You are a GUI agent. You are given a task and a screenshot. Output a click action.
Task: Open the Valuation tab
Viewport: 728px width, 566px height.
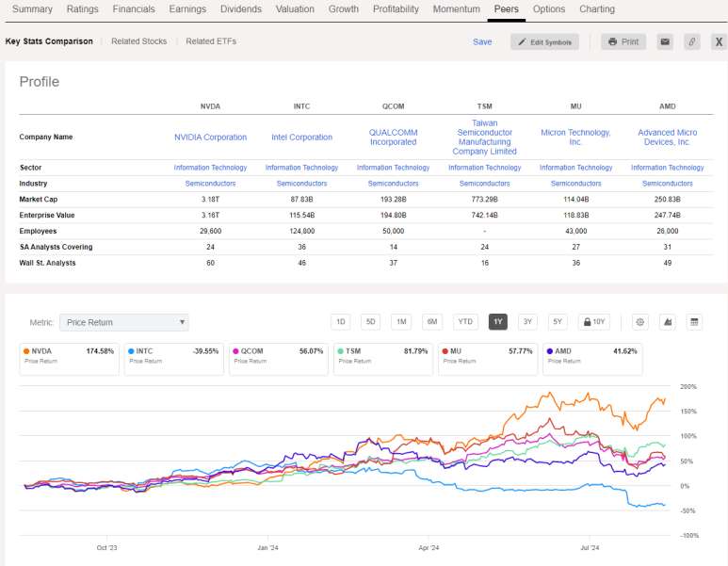tap(295, 8)
